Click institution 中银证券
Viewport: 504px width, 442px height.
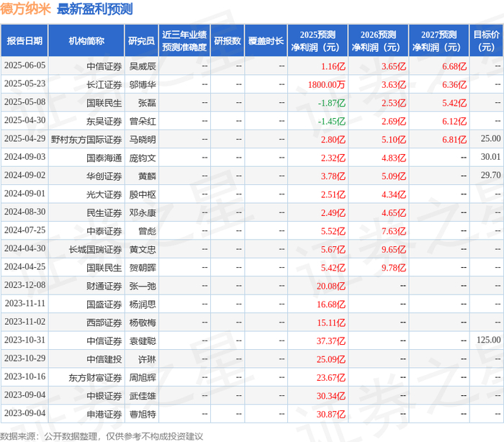click(104, 397)
